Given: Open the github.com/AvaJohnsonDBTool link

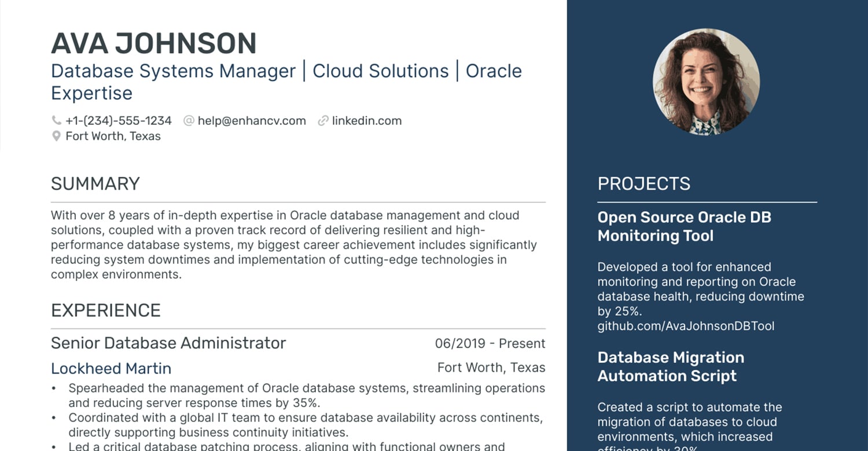Looking at the screenshot, I should coord(686,326).
